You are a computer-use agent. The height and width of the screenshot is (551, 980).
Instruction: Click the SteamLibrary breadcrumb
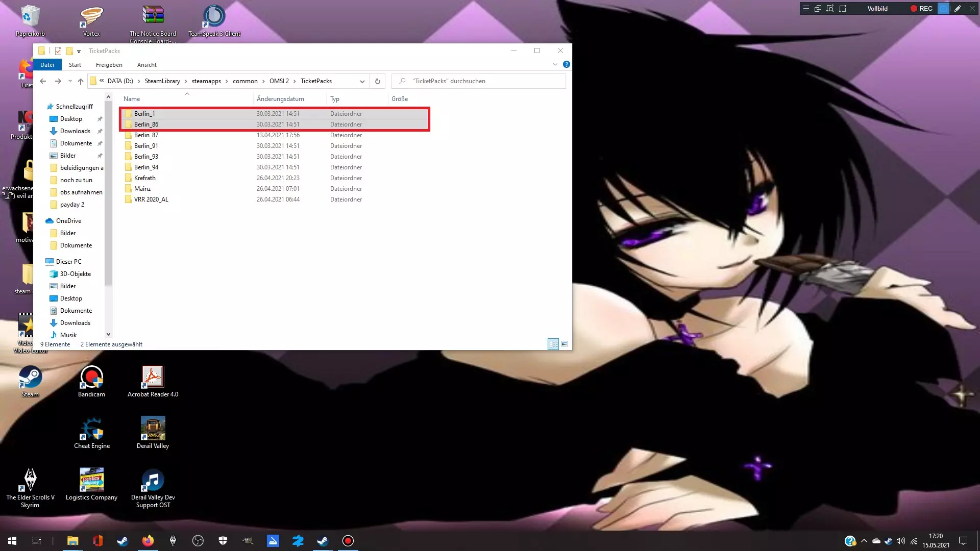162,81
